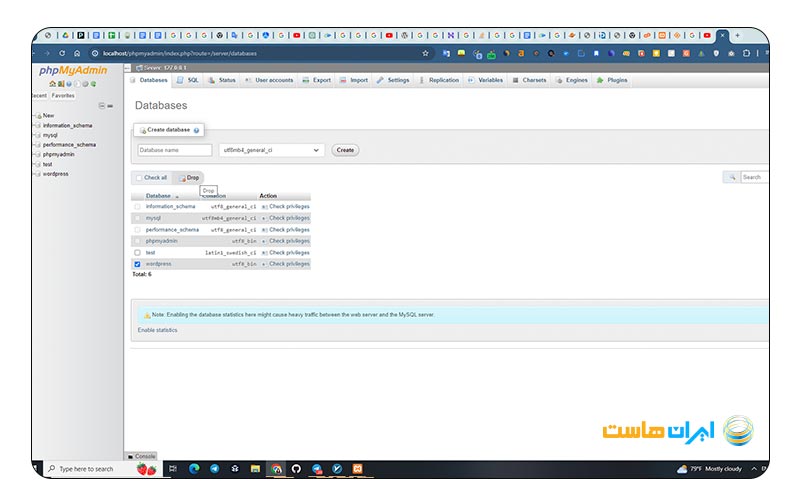Open the phpMyAdmin documentation blue icon

click(x=69, y=84)
